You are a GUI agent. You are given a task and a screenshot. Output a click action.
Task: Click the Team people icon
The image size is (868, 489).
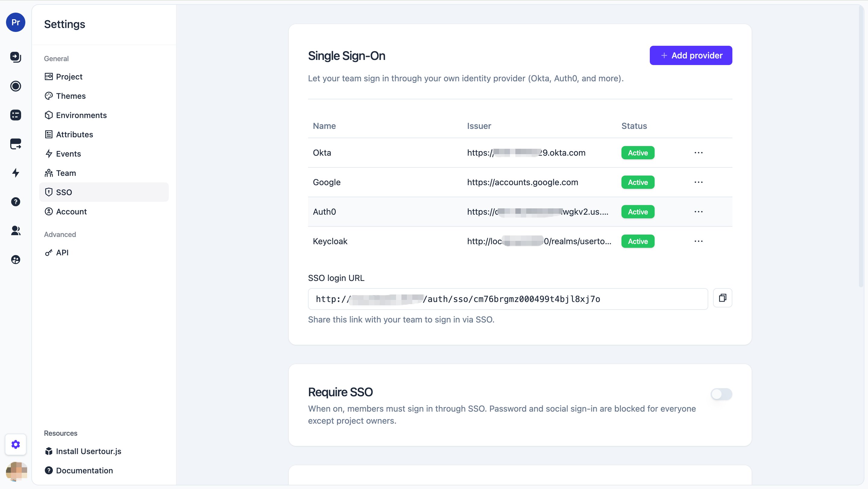[49, 173]
